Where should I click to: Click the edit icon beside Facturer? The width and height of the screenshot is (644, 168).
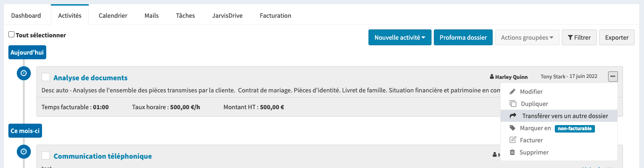[x=512, y=140]
